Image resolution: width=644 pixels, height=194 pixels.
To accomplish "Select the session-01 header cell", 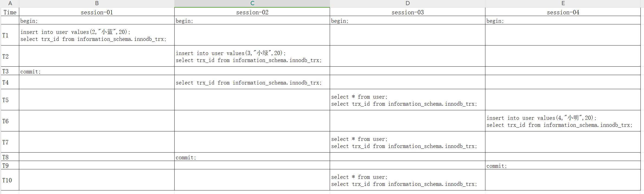I will click(x=97, y=12).
